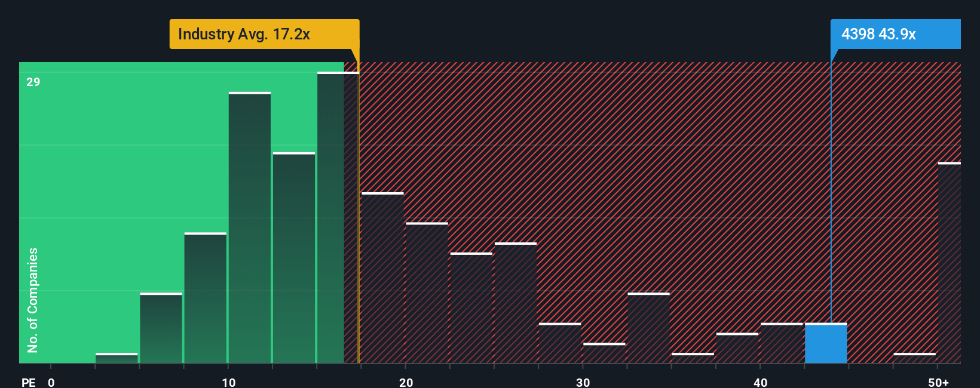Select the bar between PE 12.5 and 15

coord(294,258)
